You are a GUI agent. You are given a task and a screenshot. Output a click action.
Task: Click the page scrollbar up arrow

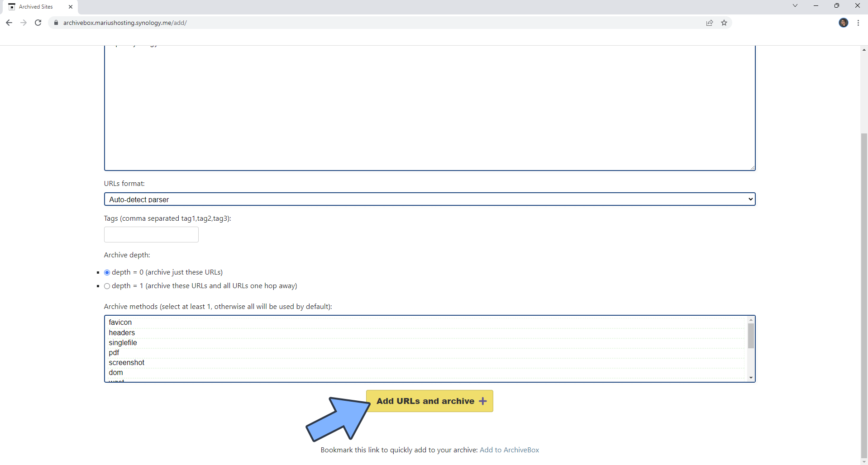tap(864, 49)
